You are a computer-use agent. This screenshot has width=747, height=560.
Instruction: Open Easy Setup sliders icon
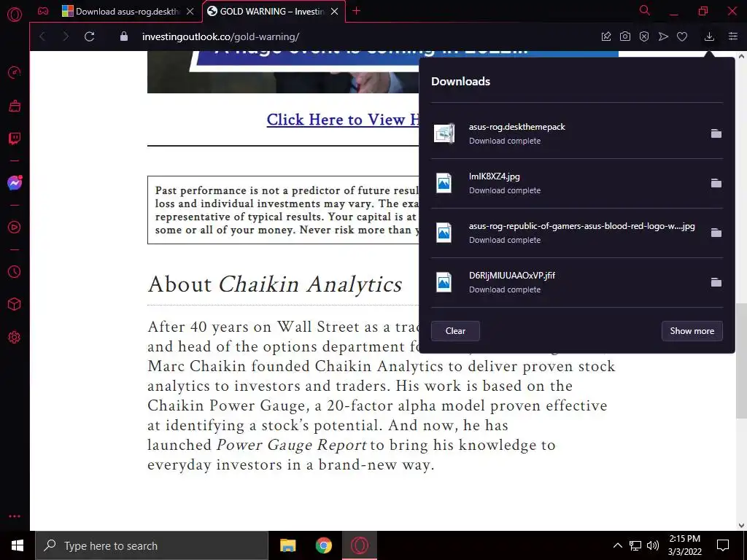pos(733,36)
